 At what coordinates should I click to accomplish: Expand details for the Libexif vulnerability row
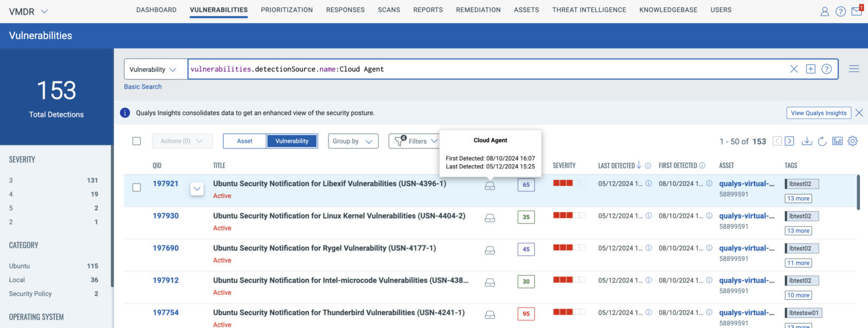(197, 187)
